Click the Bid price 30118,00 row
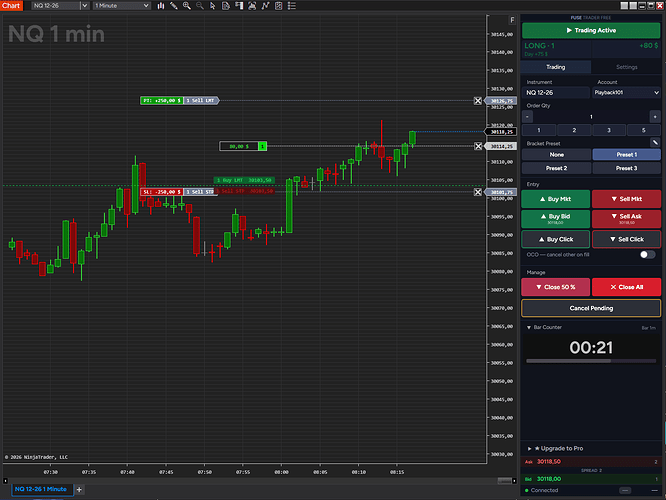 pos(591,479)
